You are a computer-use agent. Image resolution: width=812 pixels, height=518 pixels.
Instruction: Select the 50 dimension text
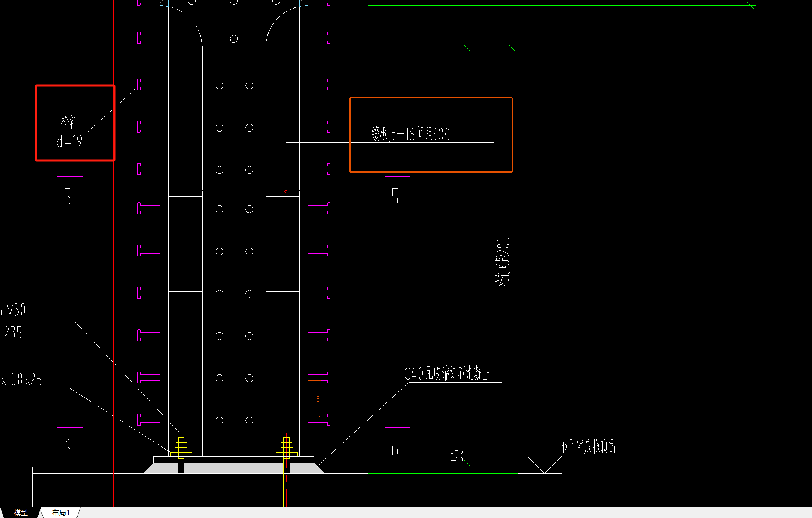tap(457, 456)
